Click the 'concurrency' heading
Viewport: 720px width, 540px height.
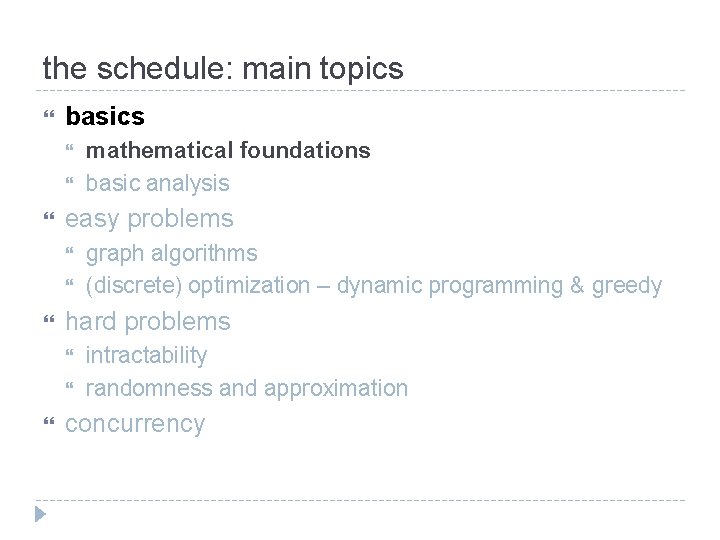pos(135,424)
